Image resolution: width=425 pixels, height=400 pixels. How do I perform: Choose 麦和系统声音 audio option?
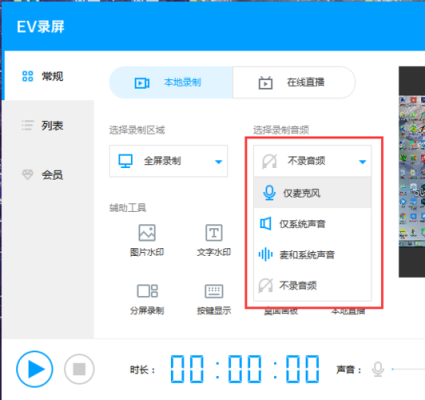pos(312,255)
